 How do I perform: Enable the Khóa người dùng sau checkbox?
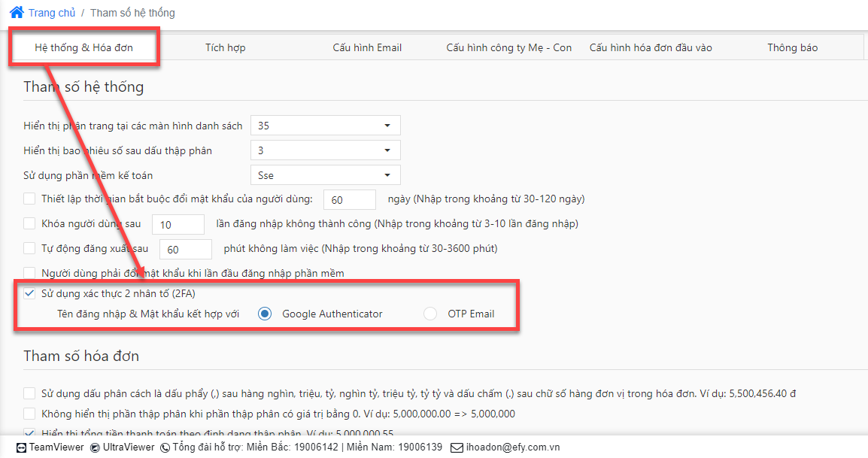[x=29, y=224]
